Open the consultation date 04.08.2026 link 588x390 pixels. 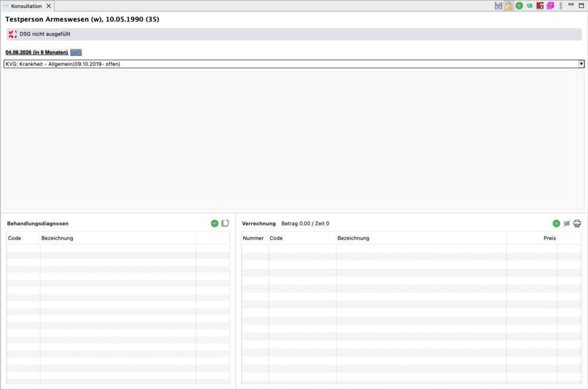pos(36,52)
